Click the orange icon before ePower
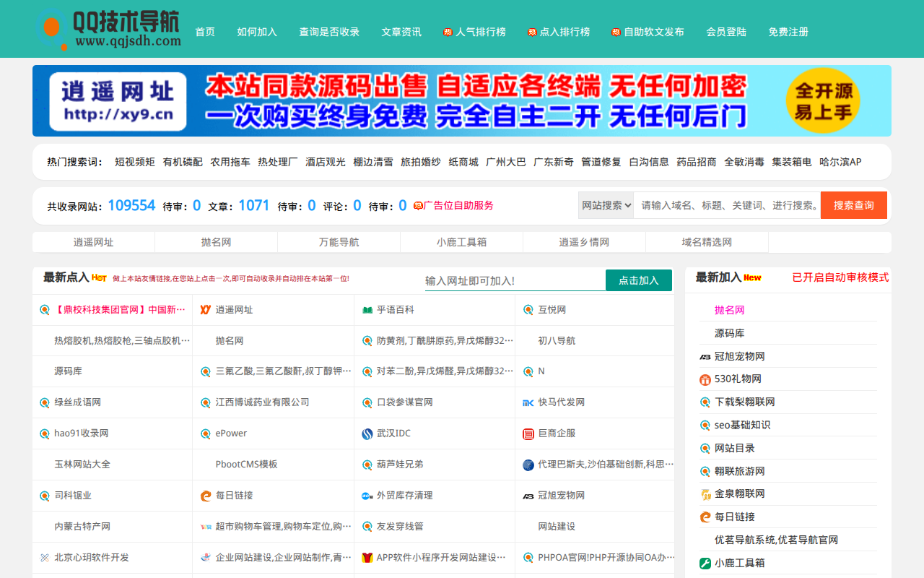The height and width of the screenshot is (578, 924). 205,433
